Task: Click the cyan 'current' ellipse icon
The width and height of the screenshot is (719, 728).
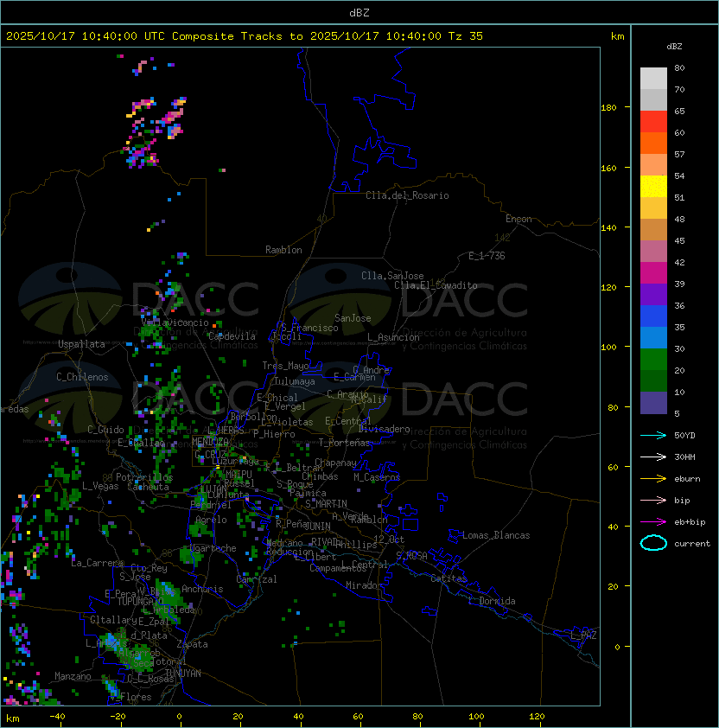Action: pyautogui.click(x=653, y=543)
